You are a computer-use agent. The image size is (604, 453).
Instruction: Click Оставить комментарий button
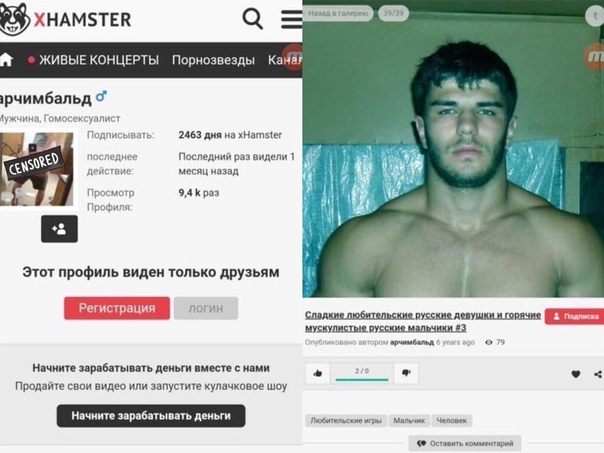(x=465, y=443)
